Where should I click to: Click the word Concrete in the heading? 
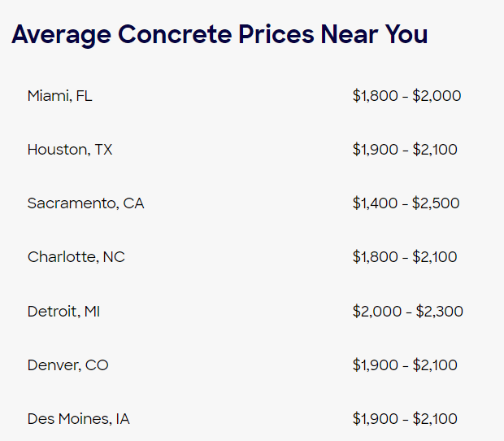click(175, 34)
